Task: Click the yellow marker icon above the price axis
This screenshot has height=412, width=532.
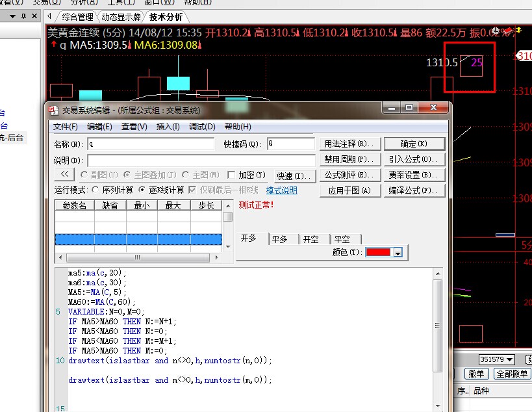Action: pos(518,30)
